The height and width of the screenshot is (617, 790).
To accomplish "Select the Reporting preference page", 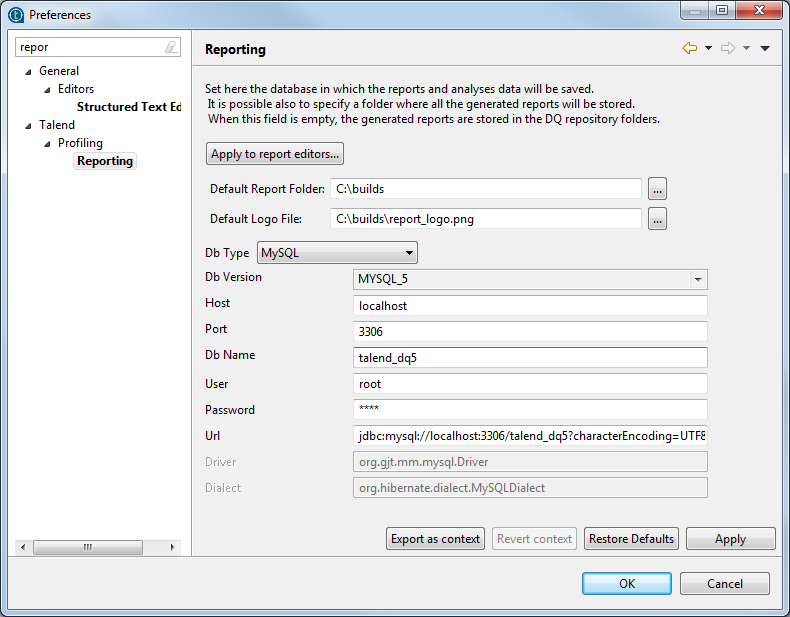I will coord(105,161).
